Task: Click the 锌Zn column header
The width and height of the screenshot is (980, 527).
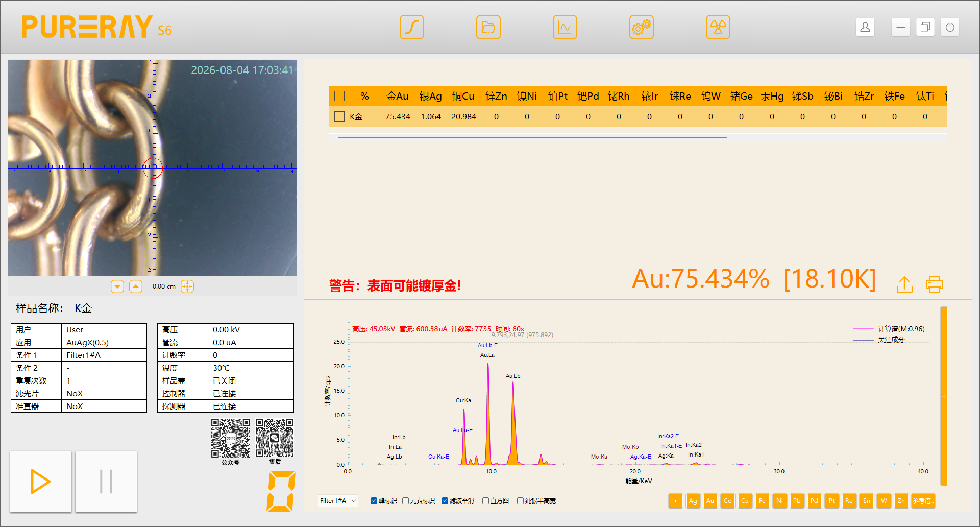Action: click(496, 96)
